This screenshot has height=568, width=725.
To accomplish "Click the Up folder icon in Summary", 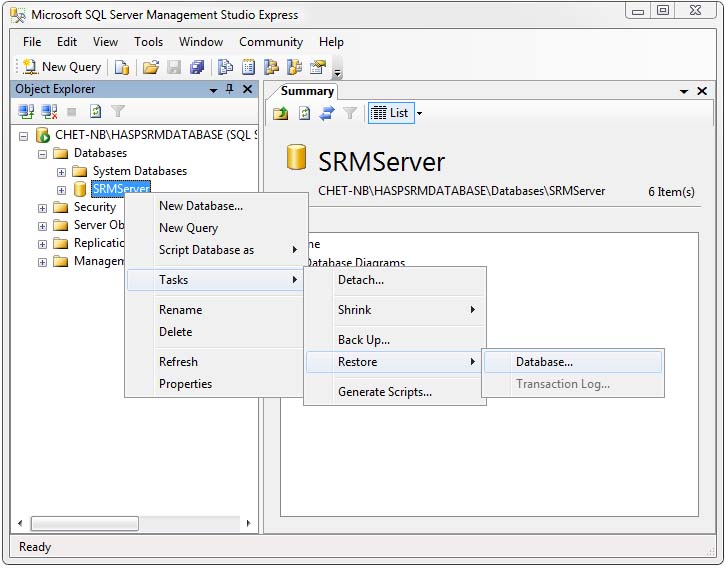I will pos(281,113).
